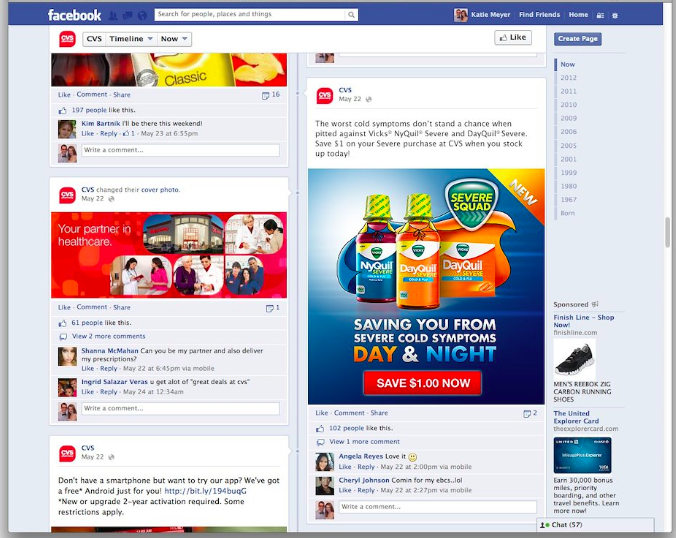
Task: Open messages icon in top bar
Action: (127, 16)
